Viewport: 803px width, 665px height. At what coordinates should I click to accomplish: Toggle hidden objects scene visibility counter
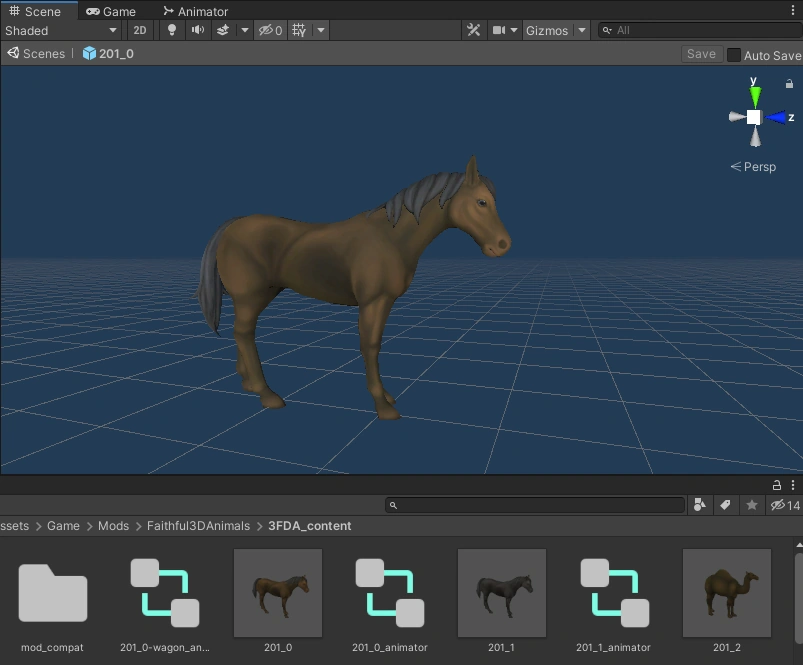click(270, 30)
